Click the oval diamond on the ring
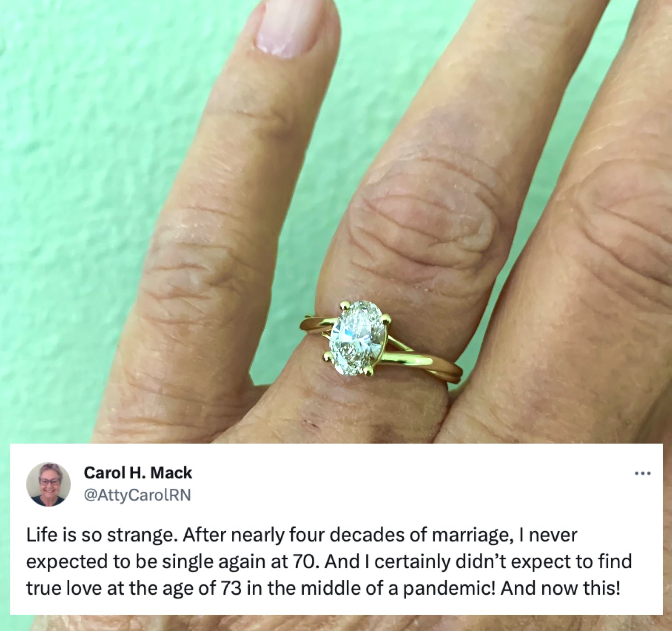672x631 pixels. point(357,338)
